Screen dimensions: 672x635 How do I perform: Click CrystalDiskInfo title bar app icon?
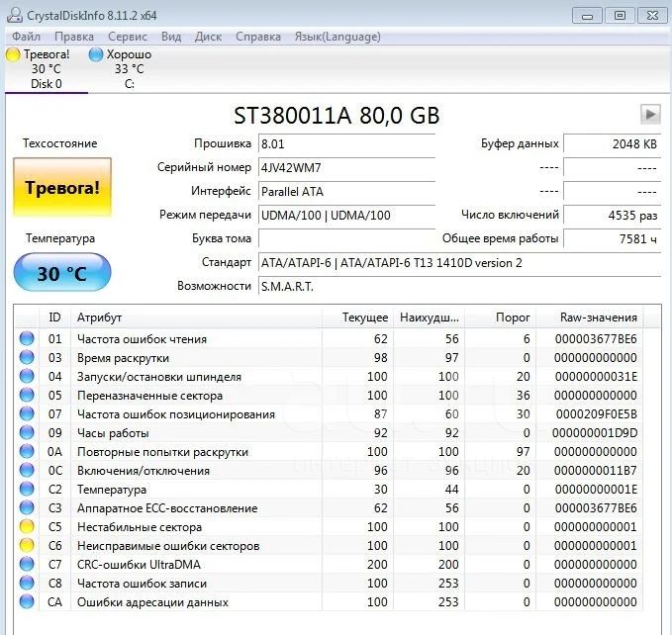[x=14, y=15]
